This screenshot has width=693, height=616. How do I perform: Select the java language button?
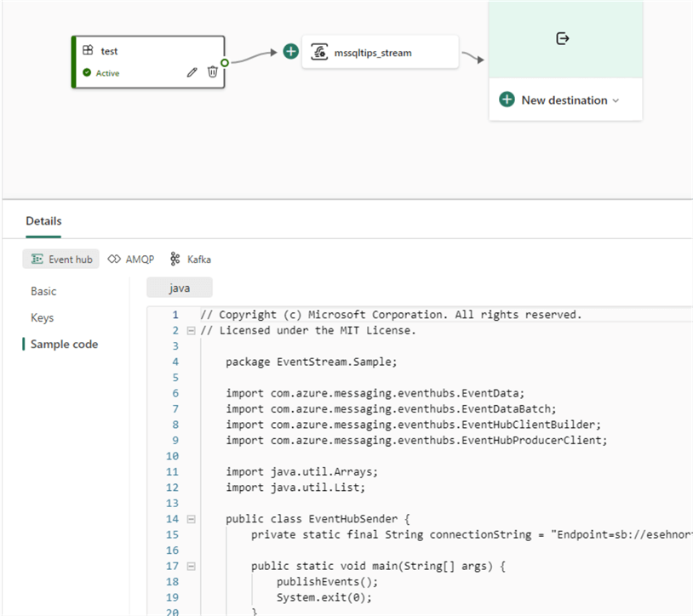point(179,288)
